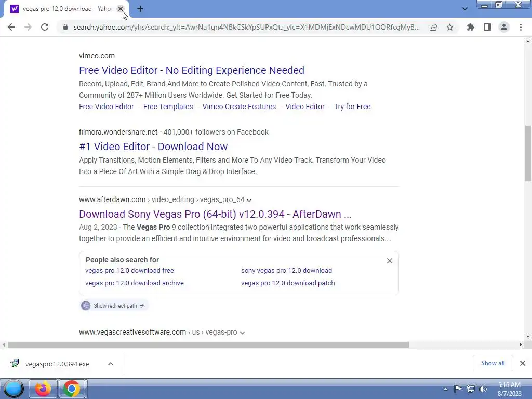The image size is (532, 399).
Task: Expand the vegascreativesoftware.com result dropdown arrow
Action: click(x=242, y=332)
